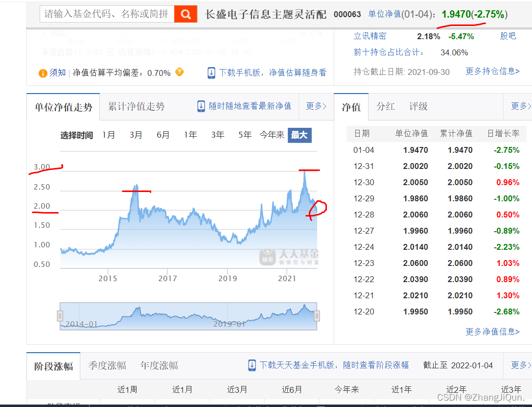Select 3月 time range

[x=136, y=135]
